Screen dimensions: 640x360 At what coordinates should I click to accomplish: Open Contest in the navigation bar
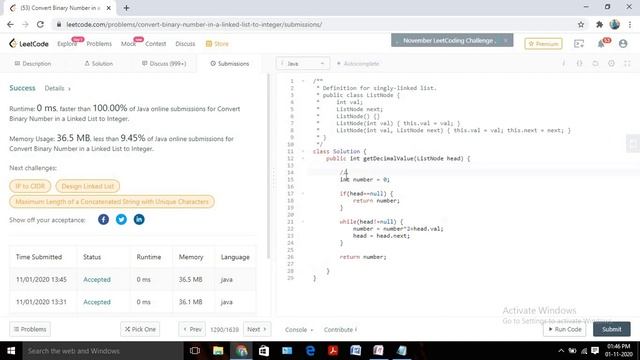click(156, 44)
